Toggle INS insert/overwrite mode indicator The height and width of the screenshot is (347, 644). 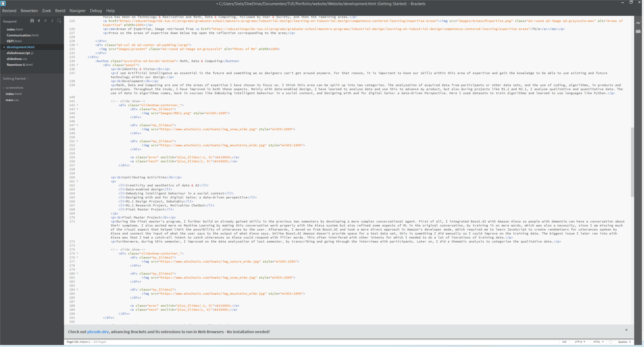564,342
